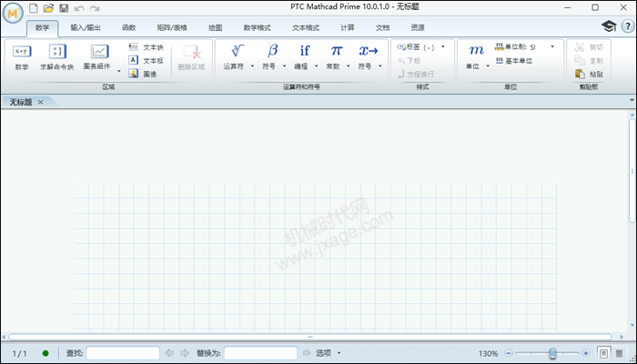Go to next find result arrow

point(185,353)
